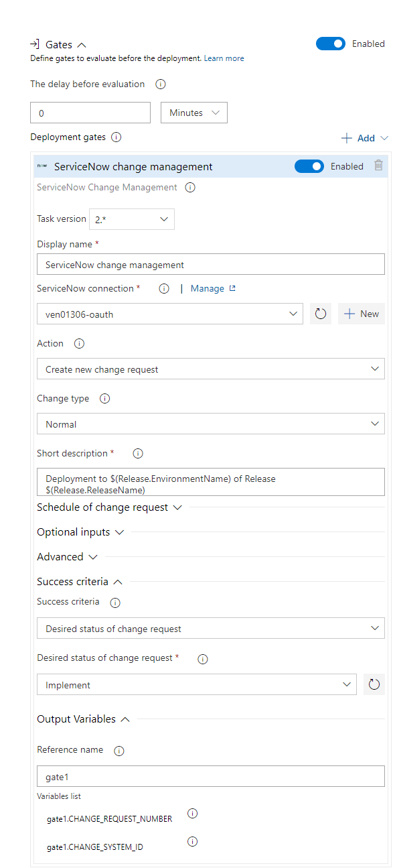Refresh the desired status options
Image resolution: width=393 pixels, height=868 pixels.
coord(374,684)
